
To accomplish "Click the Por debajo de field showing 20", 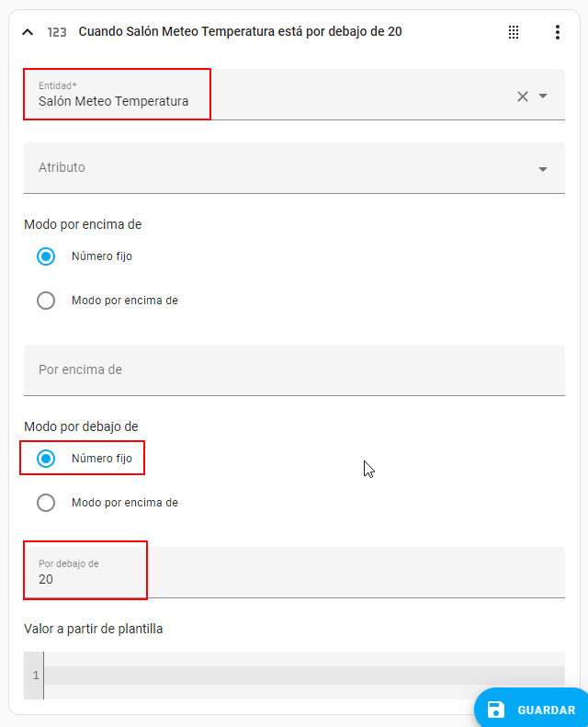I will 294,573.
